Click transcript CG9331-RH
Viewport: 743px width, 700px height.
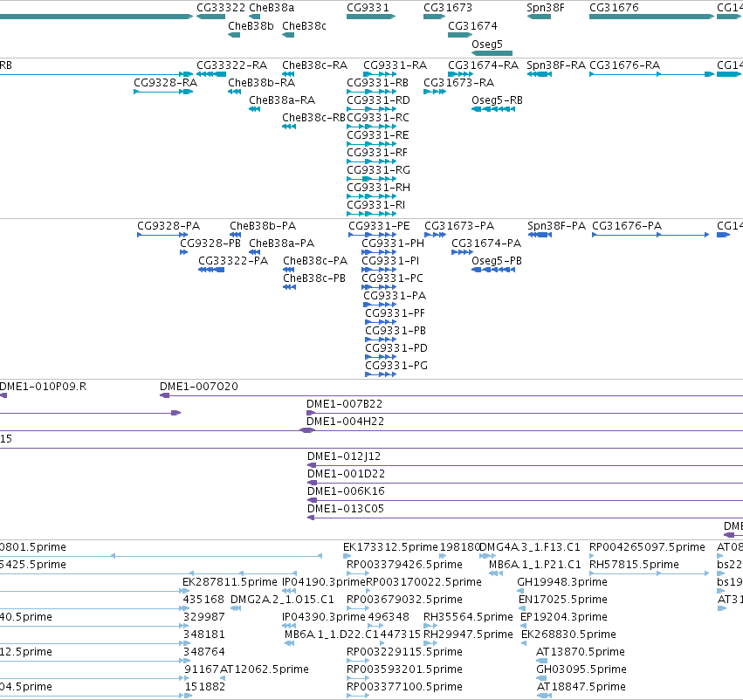(378, 188)
